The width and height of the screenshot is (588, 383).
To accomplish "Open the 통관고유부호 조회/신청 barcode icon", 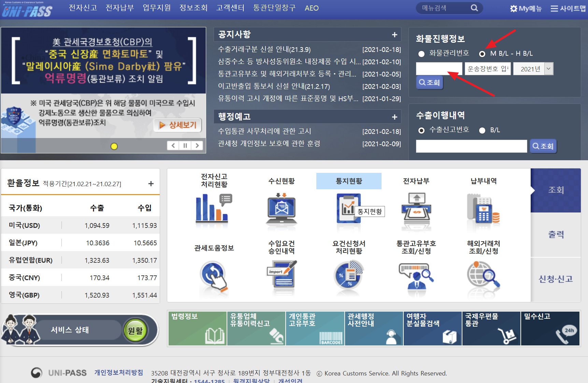I will click(x=416, y=275).
